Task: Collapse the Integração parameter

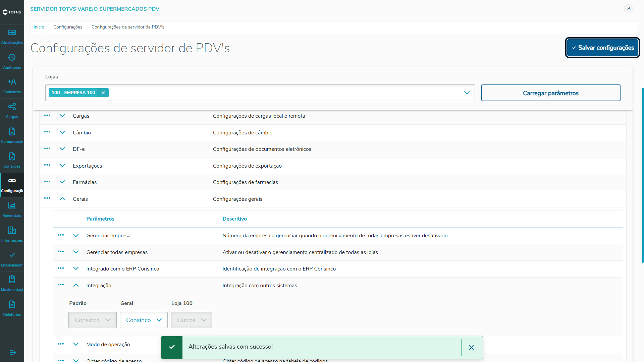Action: tap(76, 286)
